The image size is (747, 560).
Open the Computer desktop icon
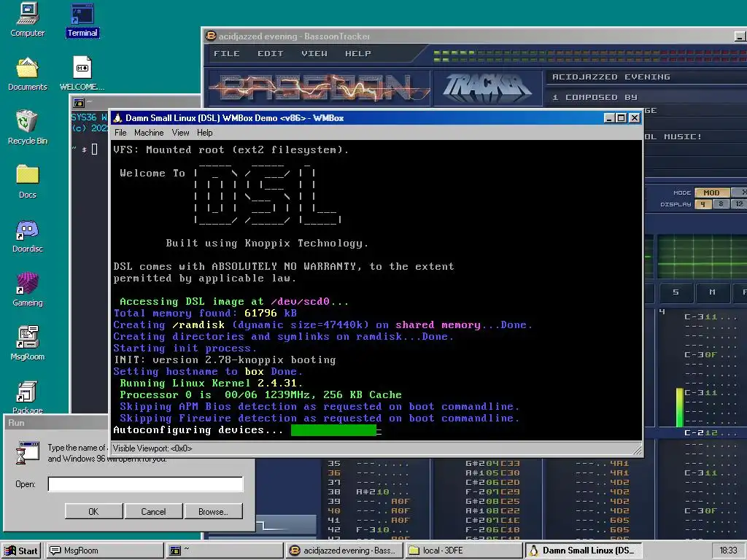(x=27, y=20)
